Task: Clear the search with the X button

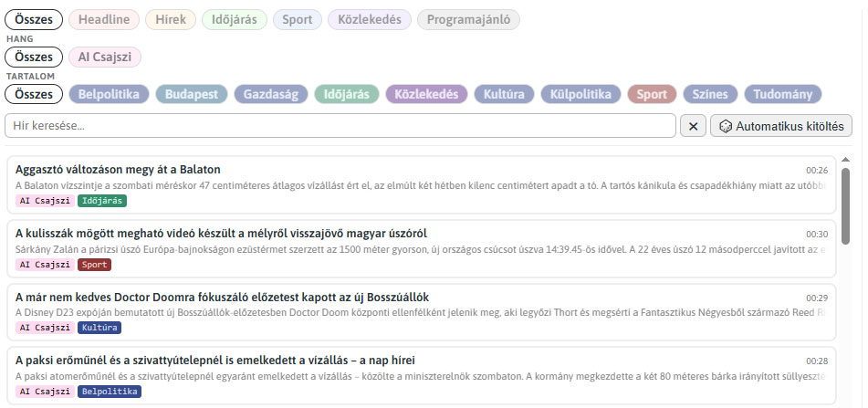Action: coord(693,126)
